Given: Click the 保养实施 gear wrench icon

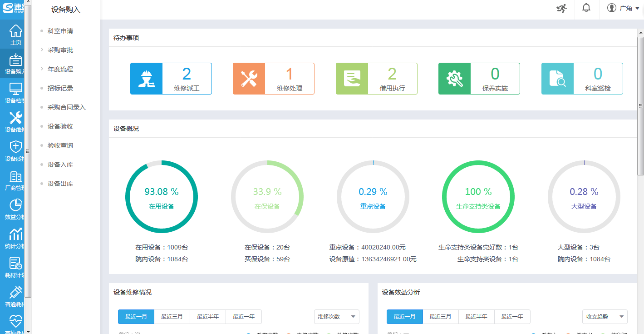Looking at the screenshot, I should pyautogui.click(x=454, y=79).
